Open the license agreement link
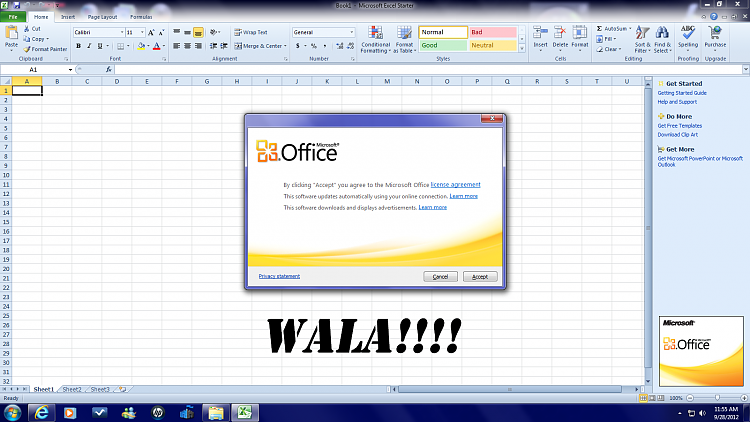This screenshot has height=422, width=750. tap(455, 185)
